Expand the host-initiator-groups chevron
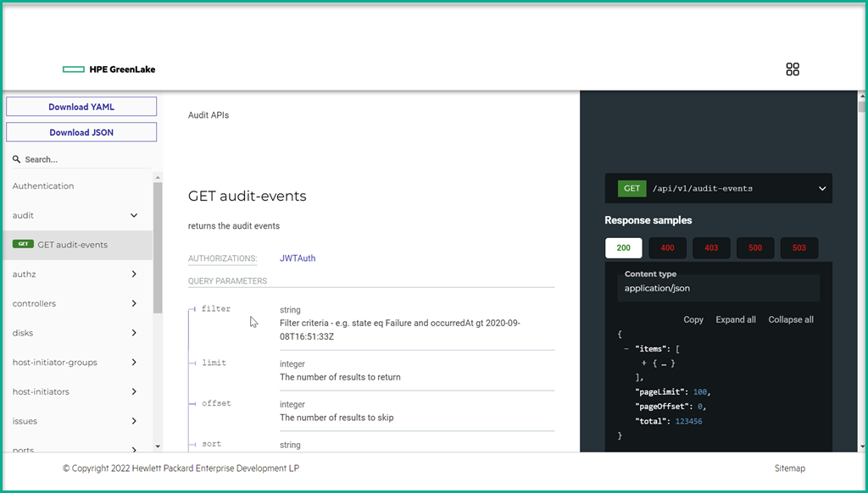 point(134,362)
